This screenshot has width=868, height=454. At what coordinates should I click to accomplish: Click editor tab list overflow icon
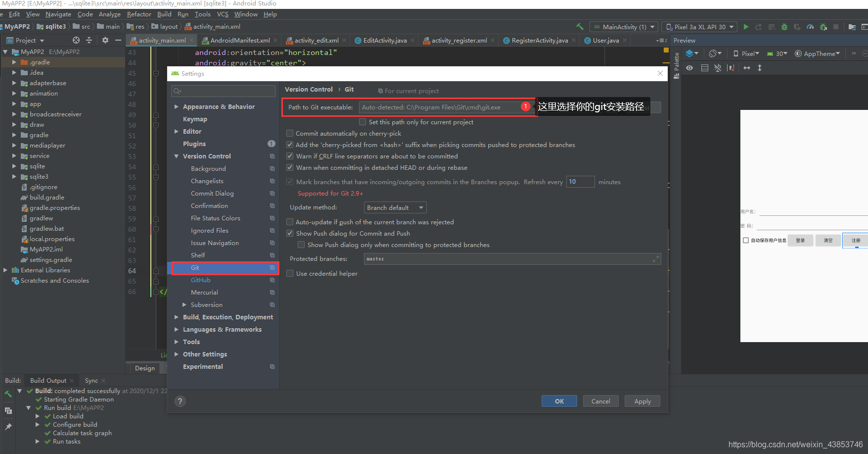pos(662,41)
